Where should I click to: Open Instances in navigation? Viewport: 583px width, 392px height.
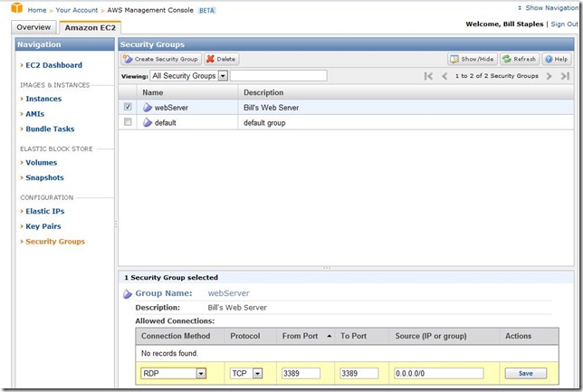pos(43,99)
